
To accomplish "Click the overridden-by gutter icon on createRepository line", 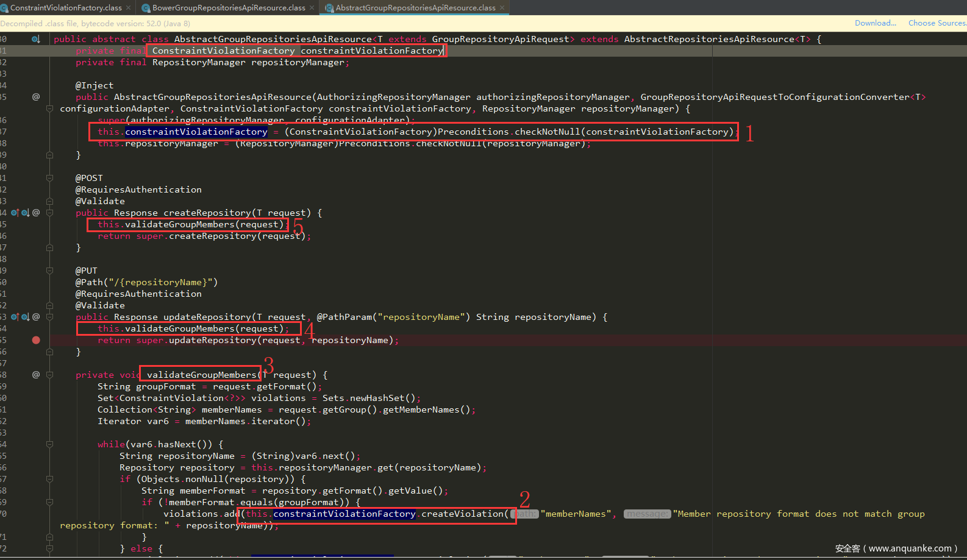I will point(25,213).
